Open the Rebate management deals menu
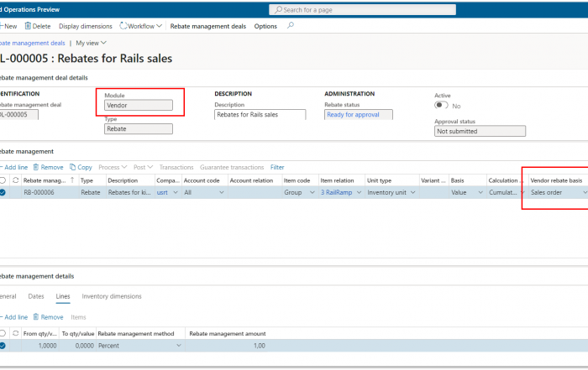588x370 pixels. (208, 26)
